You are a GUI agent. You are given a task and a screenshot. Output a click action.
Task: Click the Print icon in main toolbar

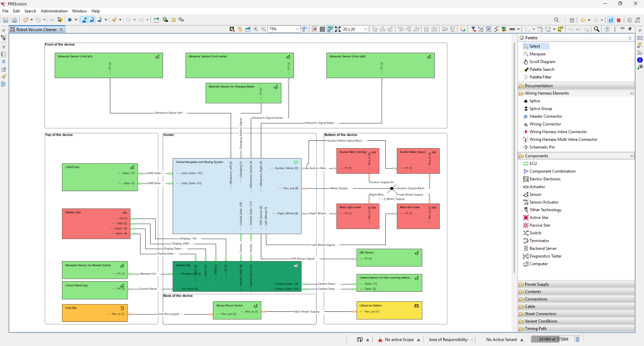click(14, 20)
